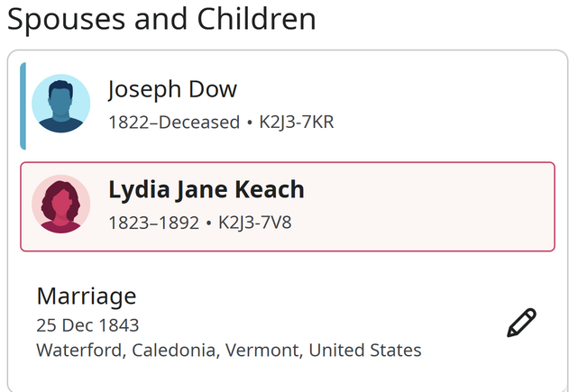The image size is (569, 392).
Task: Open Lydia Jane Keach's name link
Action: point(206,189)
